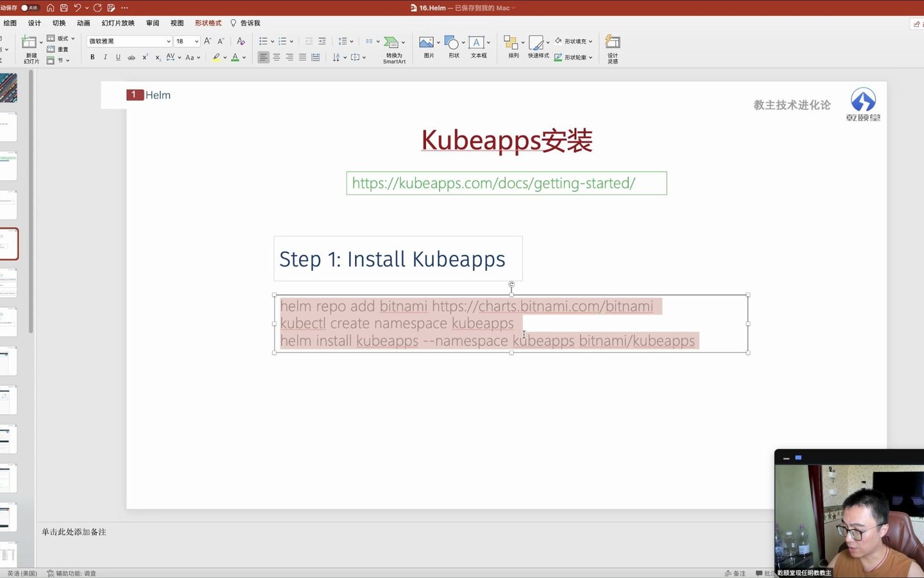Click the Quick Styles (快速样式) icon
The width and height of the screenshot is (924, 578).
tap(536, 43)
